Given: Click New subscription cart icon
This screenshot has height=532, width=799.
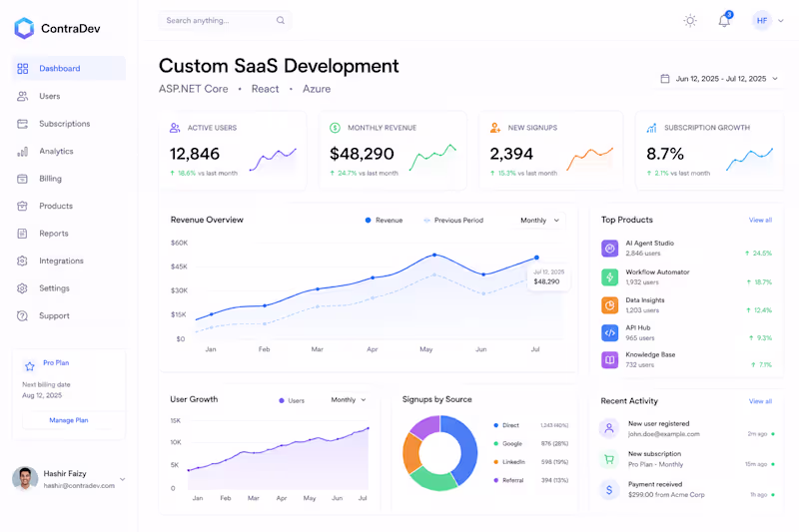Looking at the screenshot, I should click(x=609, y=459).
